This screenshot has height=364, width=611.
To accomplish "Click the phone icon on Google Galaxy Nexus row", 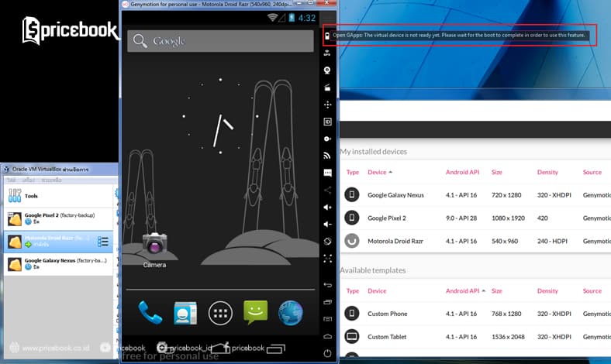I will coord(351,194).
